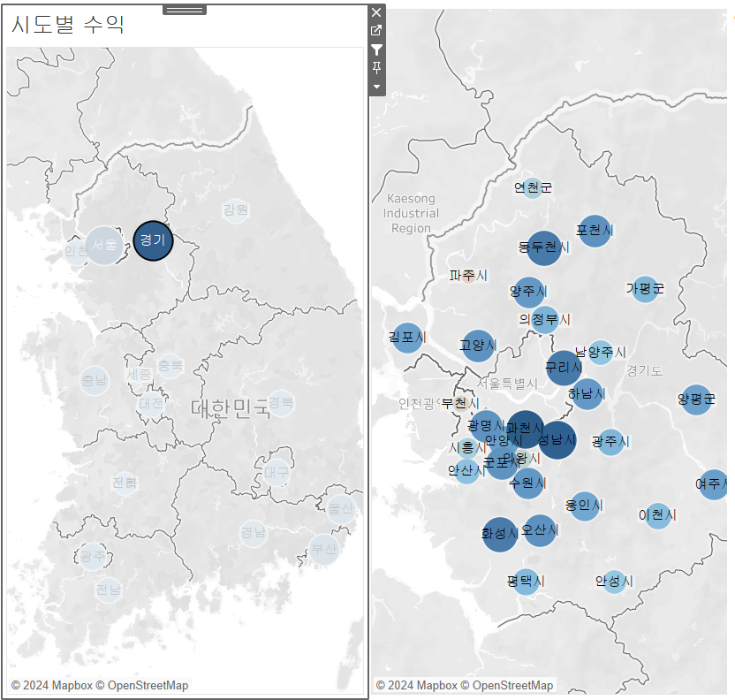Click the pin (fix size) icon
Screen dimensions: 735x700
(x=376, y=68)
